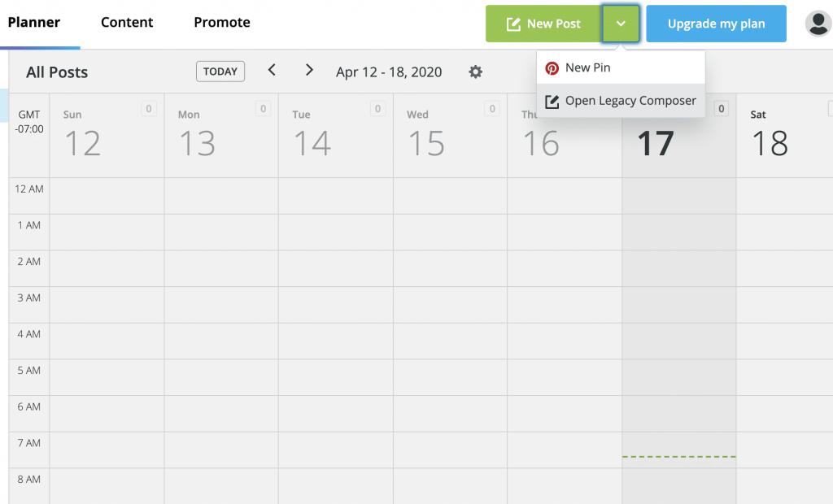Click Upgrade my plan button
This screenshot has height=504, width=833.
tap(716, 24)
